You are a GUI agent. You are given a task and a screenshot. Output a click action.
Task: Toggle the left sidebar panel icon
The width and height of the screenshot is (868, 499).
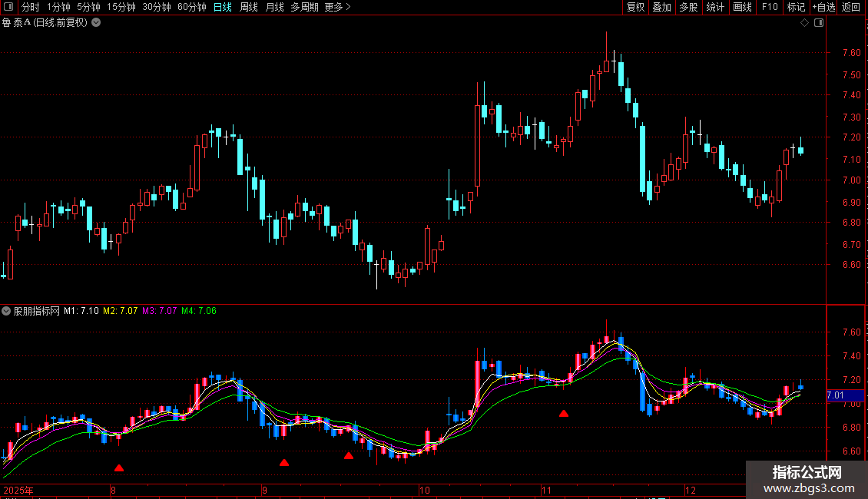(x=8, y=7)
